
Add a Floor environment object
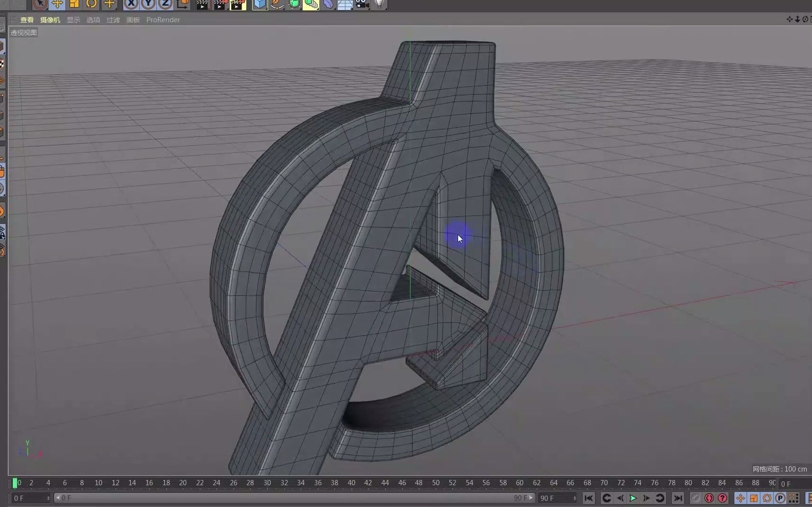tap(345, 4)
